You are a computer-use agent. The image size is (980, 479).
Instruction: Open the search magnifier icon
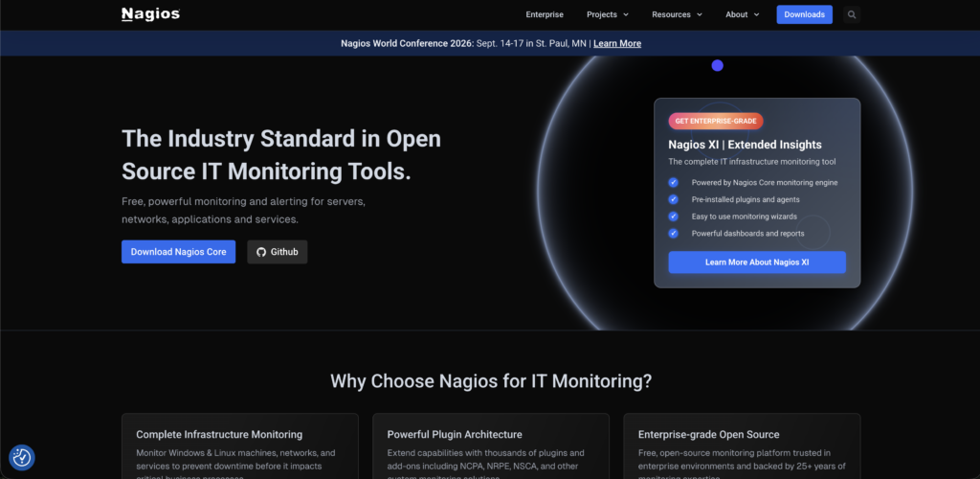pos(851,14)
